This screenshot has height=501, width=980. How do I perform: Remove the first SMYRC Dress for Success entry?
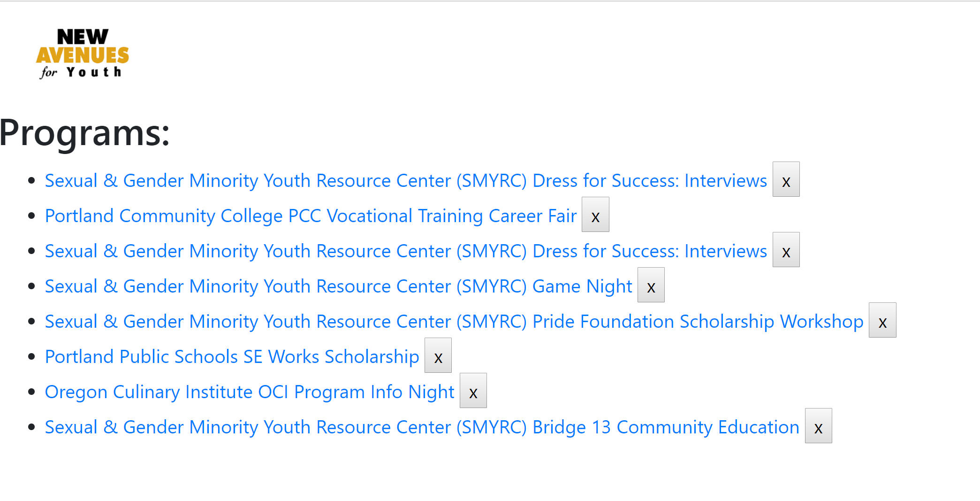(786, 180)
